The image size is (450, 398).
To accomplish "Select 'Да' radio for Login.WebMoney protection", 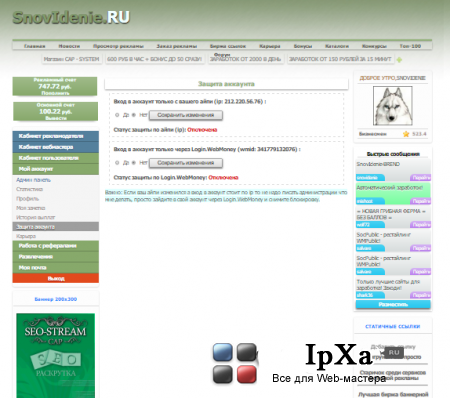I will 117,163.
